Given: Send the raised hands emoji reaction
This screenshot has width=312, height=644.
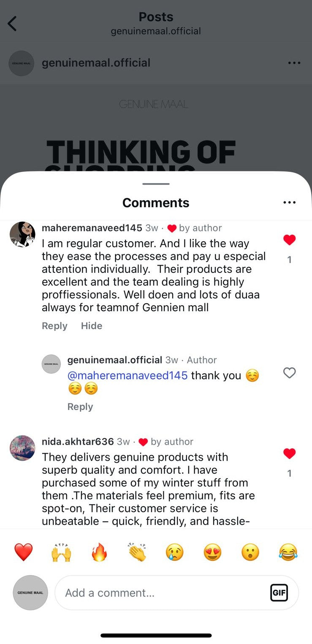Looking at the screenshot, I should click(61, 552).
